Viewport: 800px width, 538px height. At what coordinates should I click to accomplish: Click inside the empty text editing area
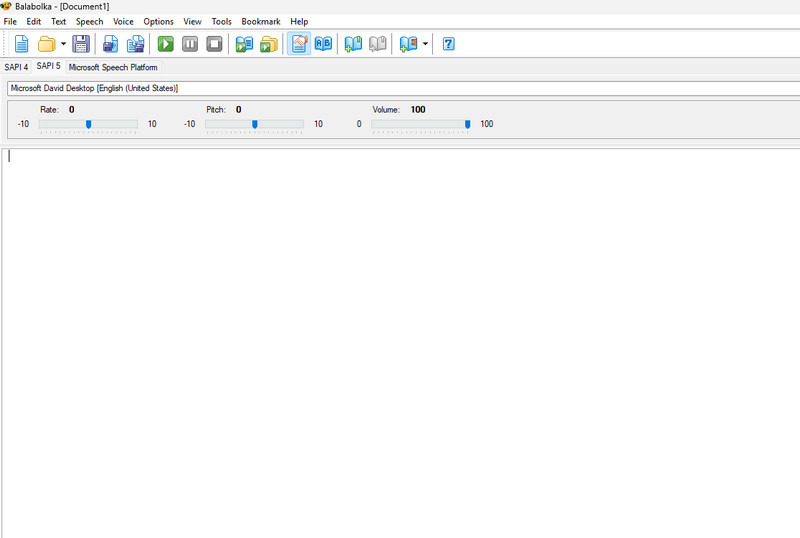(x=400, y=340)
